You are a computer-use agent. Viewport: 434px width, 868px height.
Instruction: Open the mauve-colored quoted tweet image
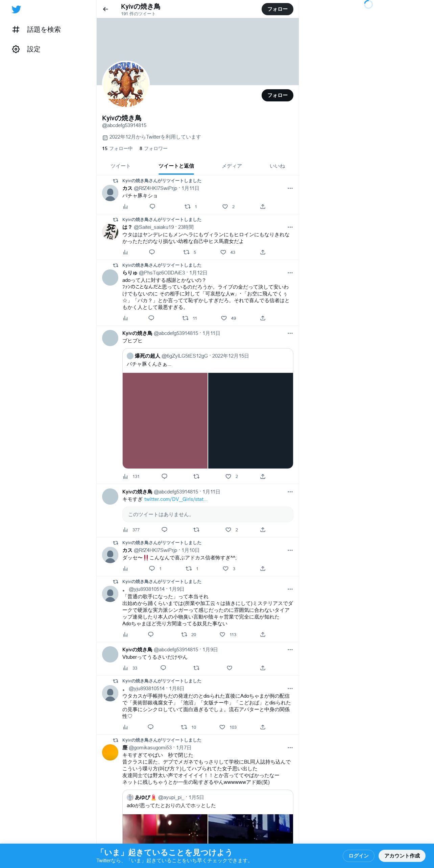tap(165, 420)
